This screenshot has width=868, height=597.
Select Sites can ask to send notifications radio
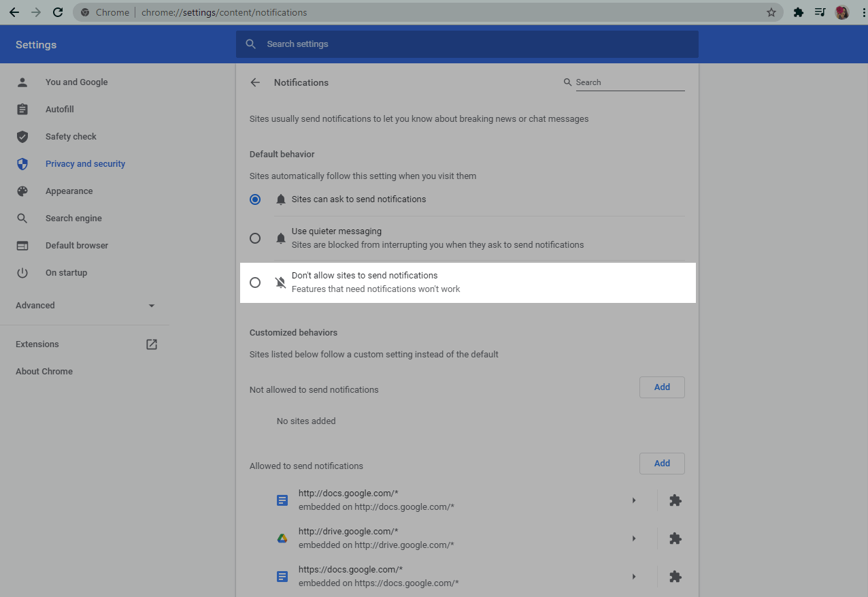255,199
